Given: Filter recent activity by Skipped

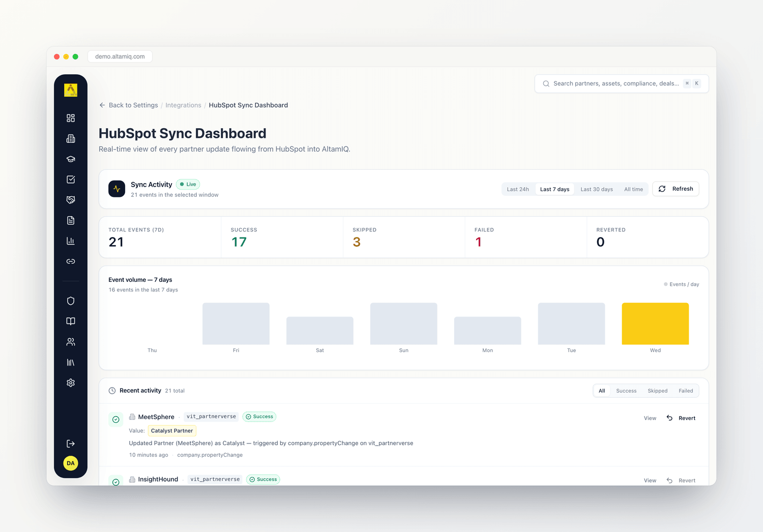Looking at the screenshot, I should click(657, 391).
